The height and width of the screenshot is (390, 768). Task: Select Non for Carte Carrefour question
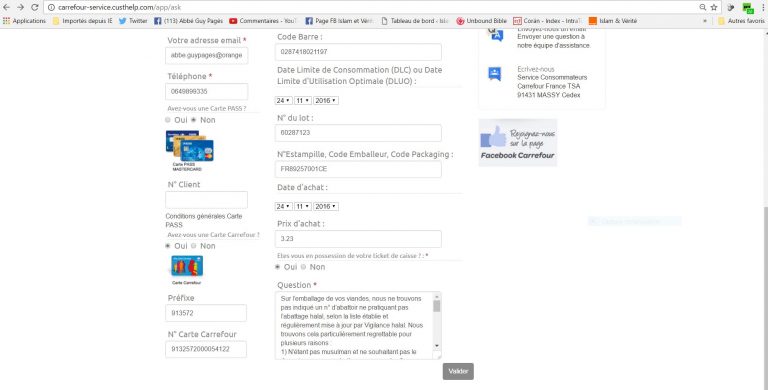194,246
